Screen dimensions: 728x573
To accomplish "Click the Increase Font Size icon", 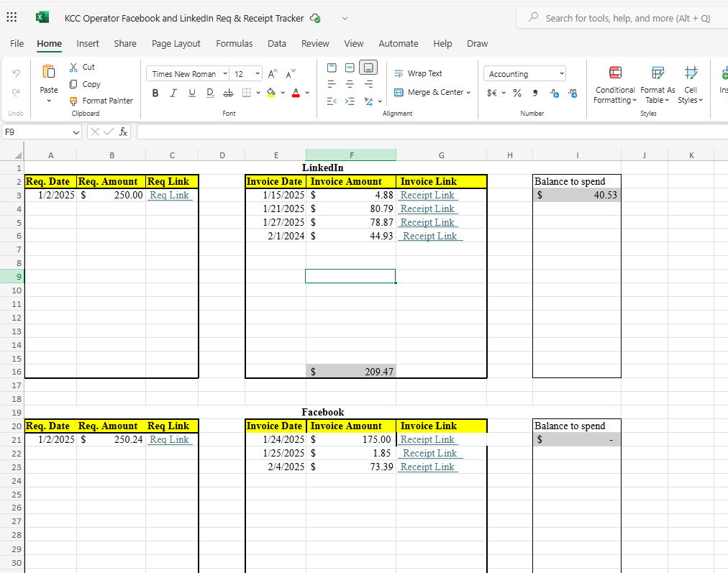I will [271, 73].
